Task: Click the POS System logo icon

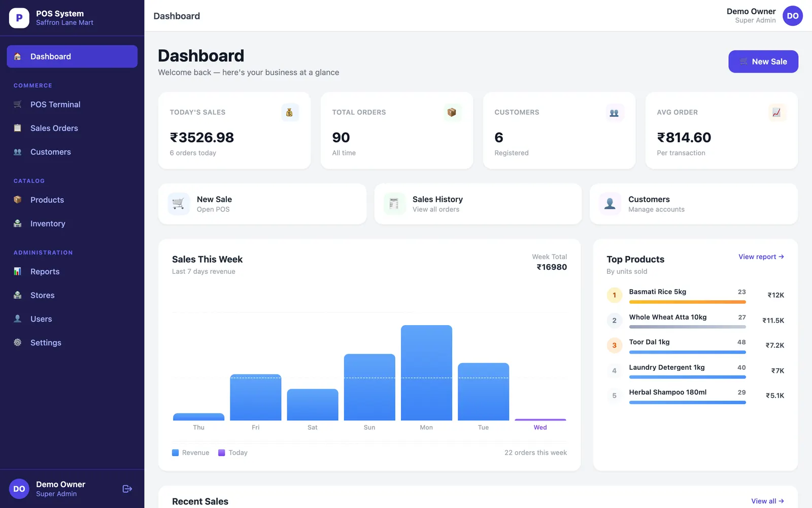Action: (x=19, y=18)
